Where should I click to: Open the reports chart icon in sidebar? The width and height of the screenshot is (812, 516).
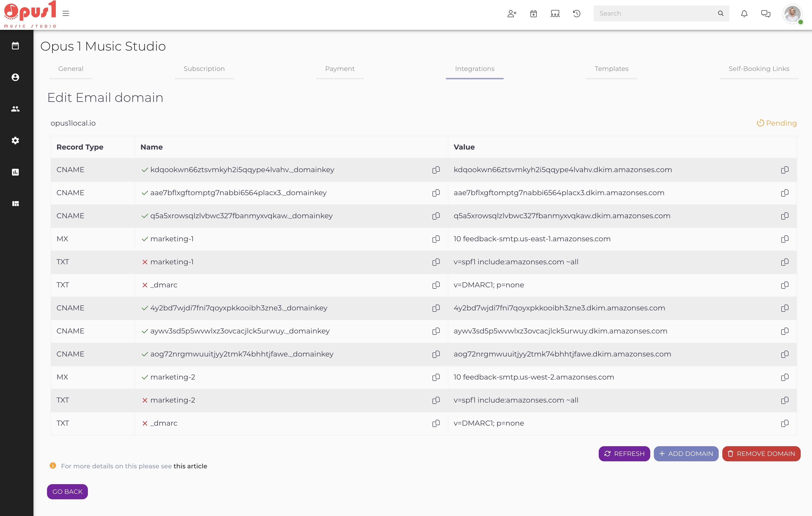(x=16, y=172)
